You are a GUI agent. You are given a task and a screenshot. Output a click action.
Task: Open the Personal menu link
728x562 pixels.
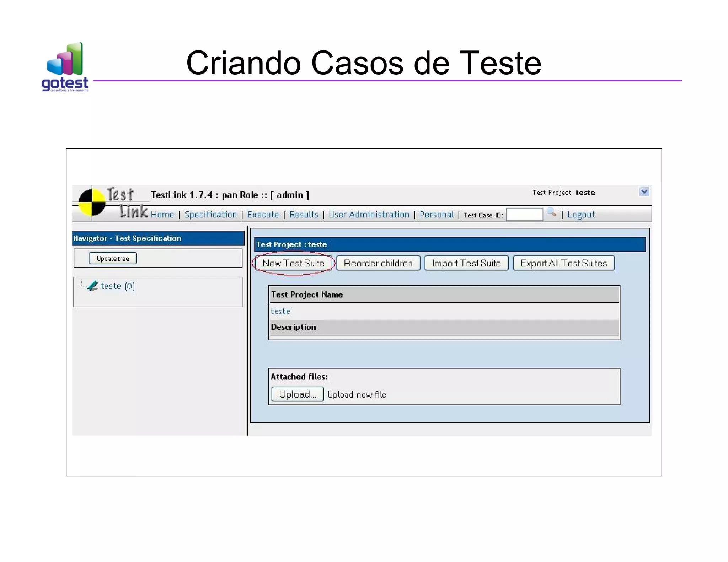[437, 215]
